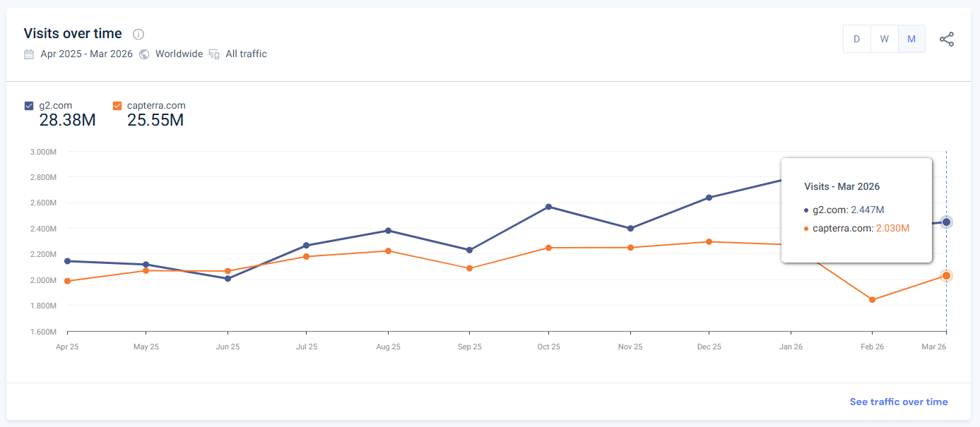Switch granularity to Daily (D)
Screen dimensions: 980x427
click(x=857, y=39)
